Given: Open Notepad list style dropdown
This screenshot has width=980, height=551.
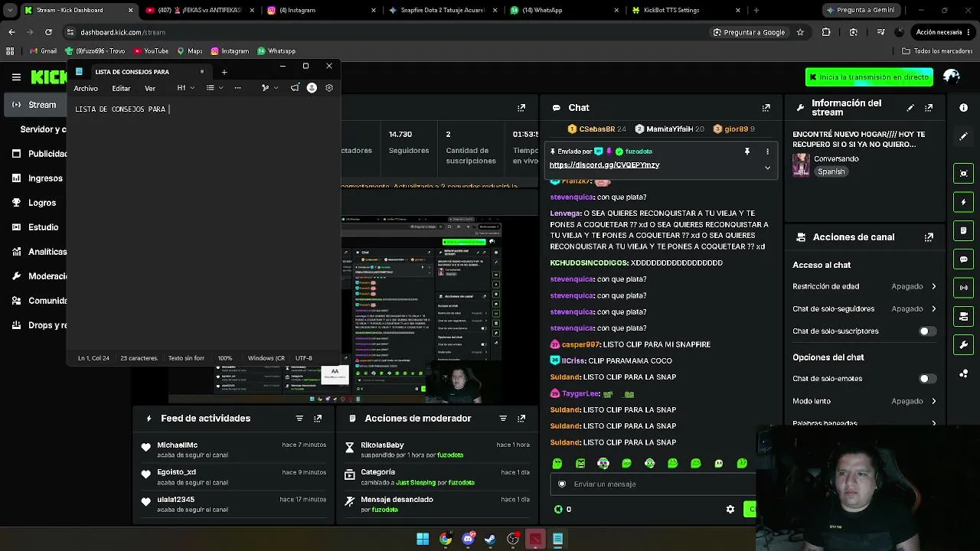Looking at the screenshot, I should 214,88.
